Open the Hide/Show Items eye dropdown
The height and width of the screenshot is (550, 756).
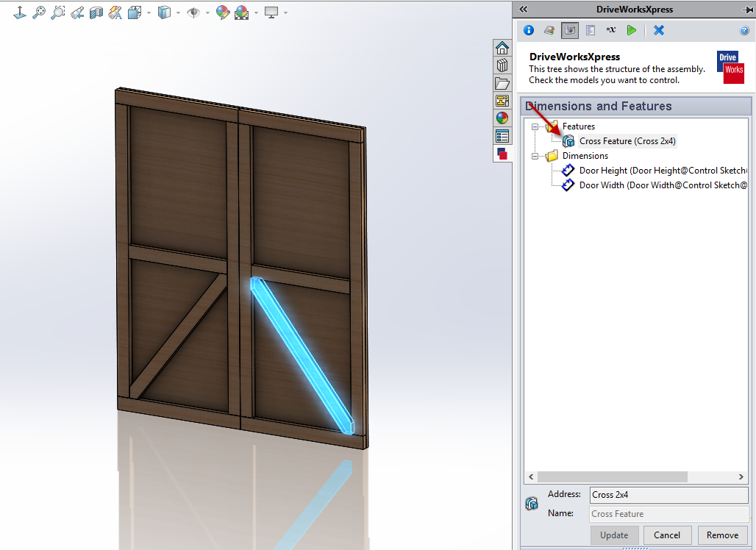[208, 12]
